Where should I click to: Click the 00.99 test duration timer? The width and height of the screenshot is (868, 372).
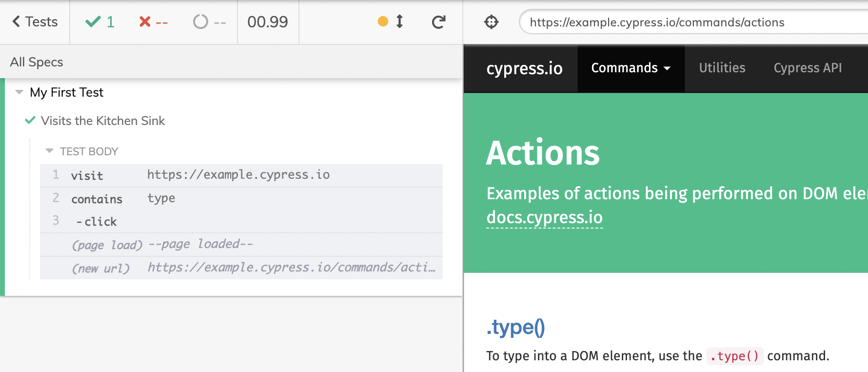pos(268,22)
